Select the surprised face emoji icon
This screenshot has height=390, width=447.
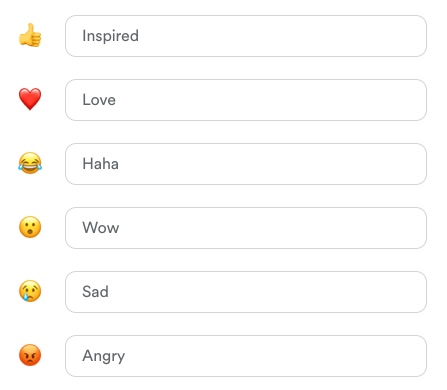click(30, 227)
